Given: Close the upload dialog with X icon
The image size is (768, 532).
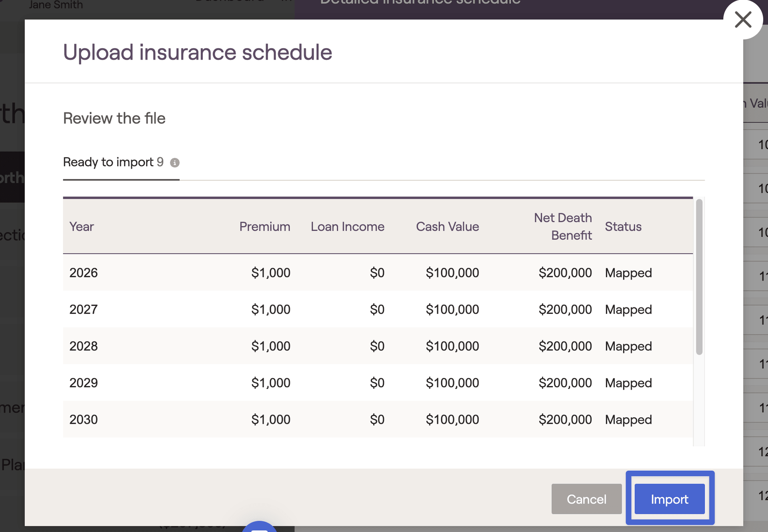Looking at the screenshot, I should coord(743,20).
